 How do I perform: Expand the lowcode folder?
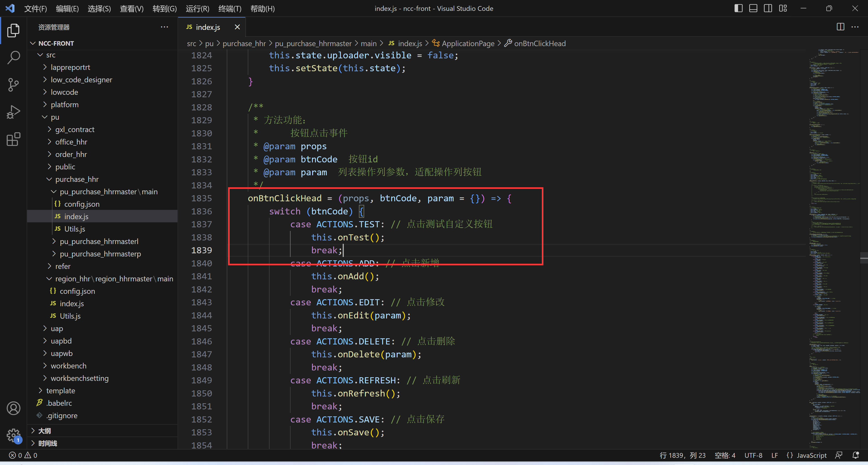pyautogui.click(x=64, y=92)
